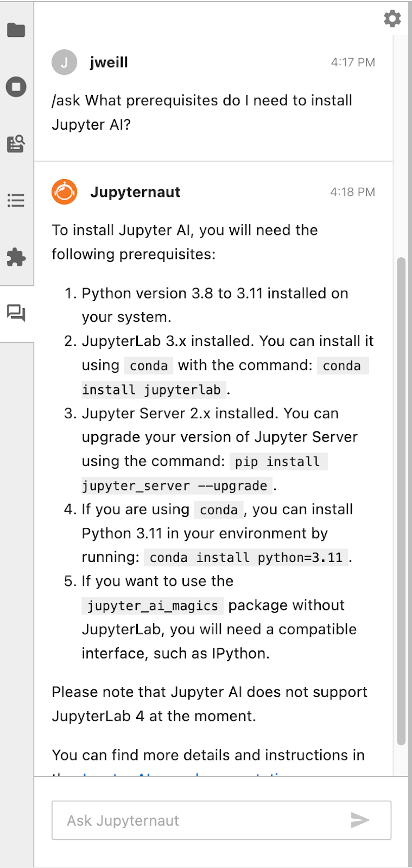Viewport: 412px width, 868px height.
Task: Click jweill's circular avatar
Action: (x=64, y=62)
